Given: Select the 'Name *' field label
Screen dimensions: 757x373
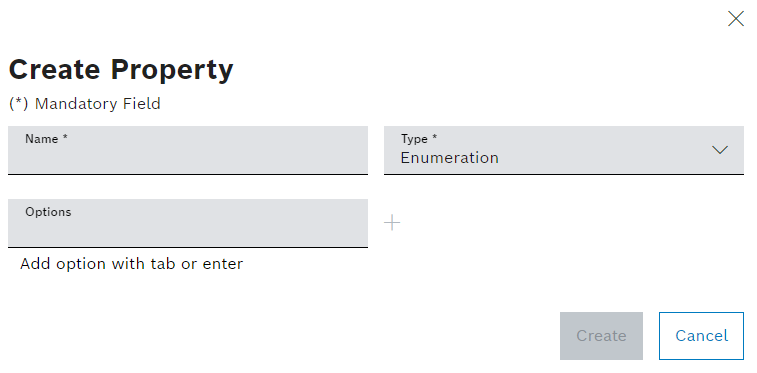Looking at the screenshot, I should (x=46, y=139).
